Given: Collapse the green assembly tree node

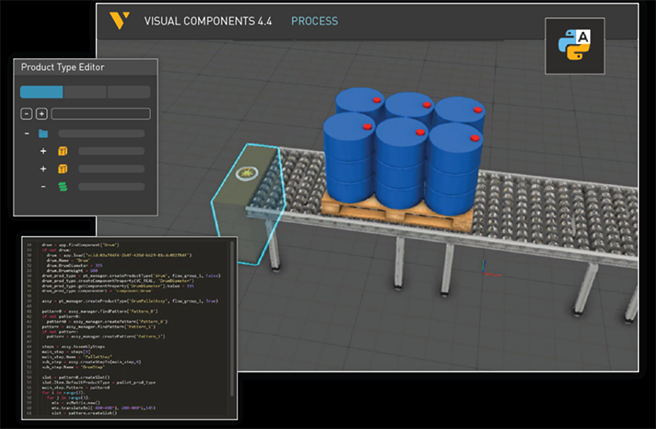Looking at the screenshot, I should coord(43,186).
